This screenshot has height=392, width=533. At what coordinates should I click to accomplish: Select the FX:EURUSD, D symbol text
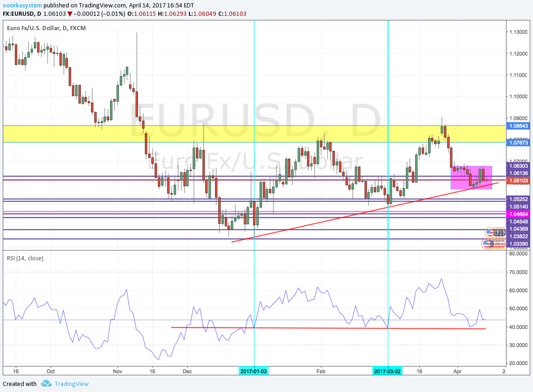pyautogui.click(x=22, y=14)
